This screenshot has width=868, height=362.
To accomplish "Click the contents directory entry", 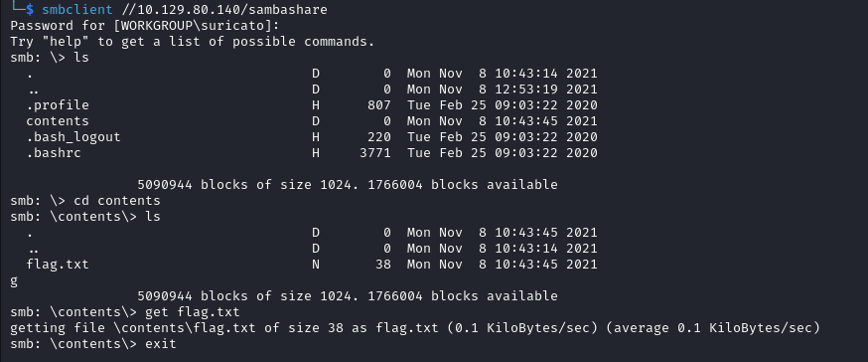I will (x=58, y=121).
